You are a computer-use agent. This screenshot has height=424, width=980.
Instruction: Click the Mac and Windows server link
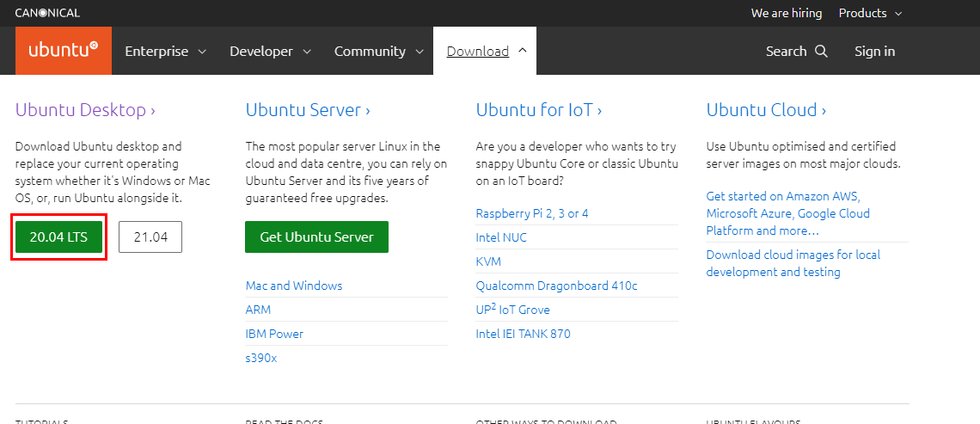click(294, 286)
